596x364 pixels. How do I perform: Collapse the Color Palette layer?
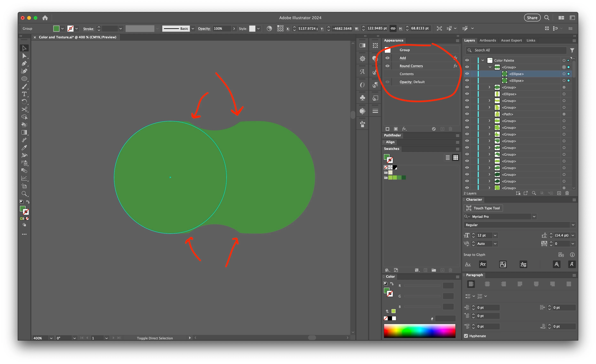[483, 60]
